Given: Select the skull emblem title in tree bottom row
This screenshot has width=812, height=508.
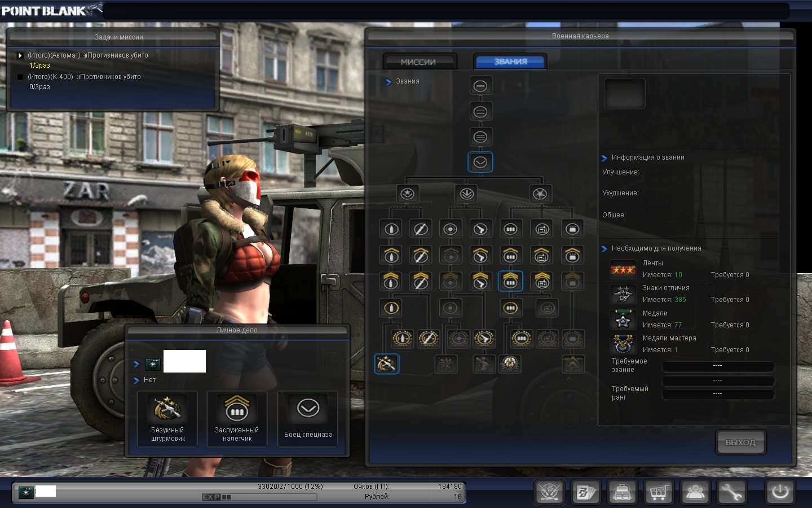Looking at the screenshot, I should (x=510, y=364).
